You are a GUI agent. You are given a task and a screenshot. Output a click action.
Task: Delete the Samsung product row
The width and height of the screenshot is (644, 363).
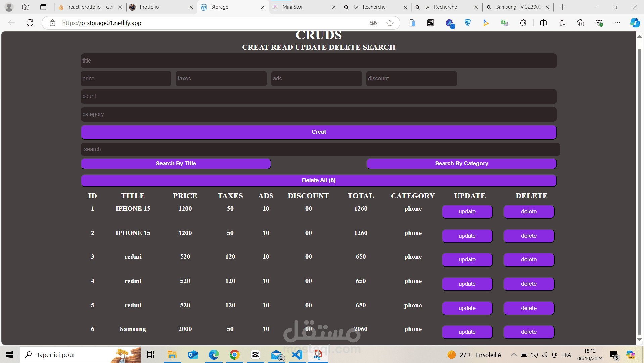[x=529, y=332]
